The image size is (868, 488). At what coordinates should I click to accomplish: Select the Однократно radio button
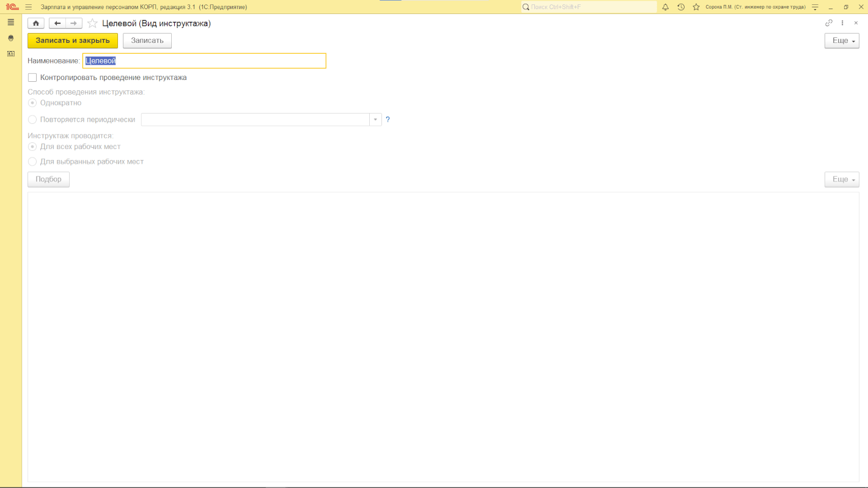pos(32,103)
